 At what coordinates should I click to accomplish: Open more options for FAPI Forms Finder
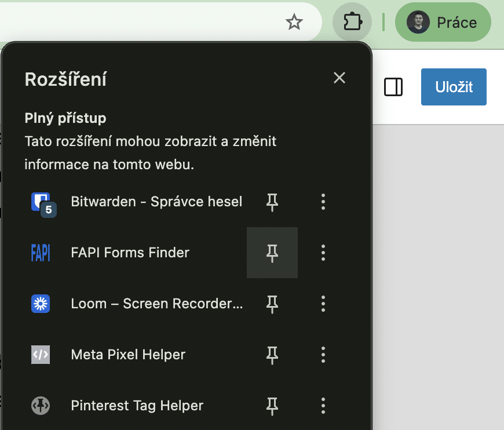[x=323, y=253]
